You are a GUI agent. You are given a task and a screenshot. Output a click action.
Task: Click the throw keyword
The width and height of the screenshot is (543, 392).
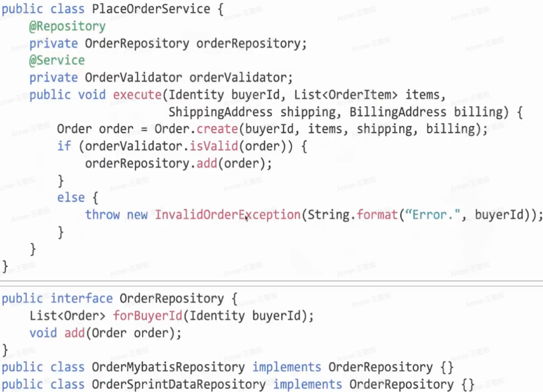pyautogui.click(x=102, y=215)
